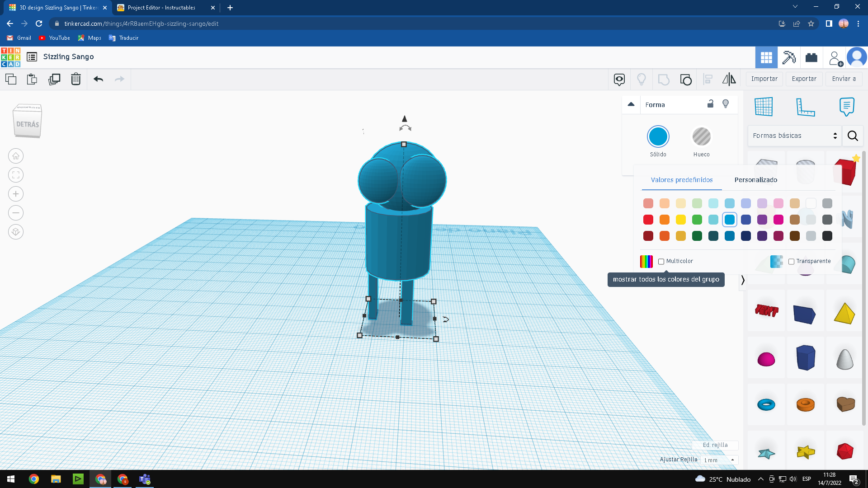
Task: Click the Fit all in view icon
Action: tap(16, 175)
